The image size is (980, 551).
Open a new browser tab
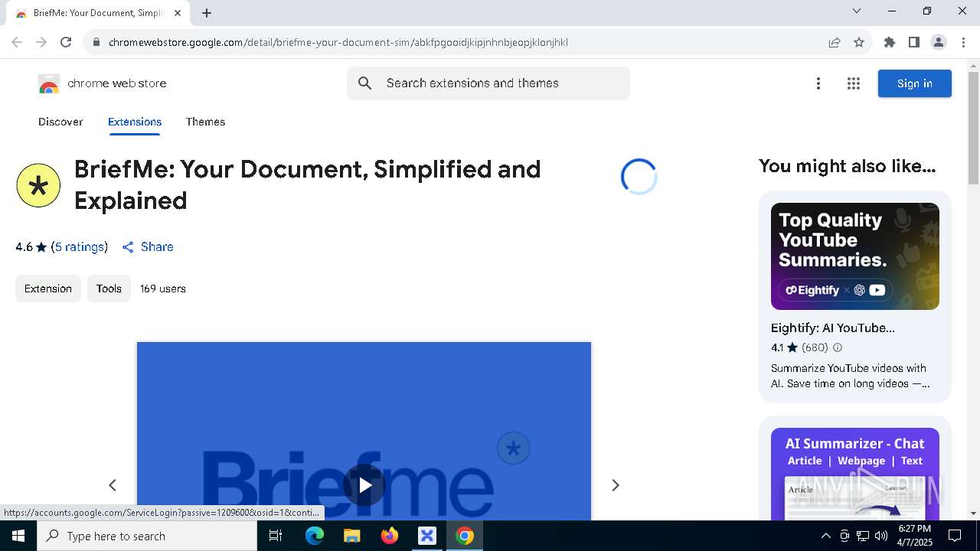point(207,13)
